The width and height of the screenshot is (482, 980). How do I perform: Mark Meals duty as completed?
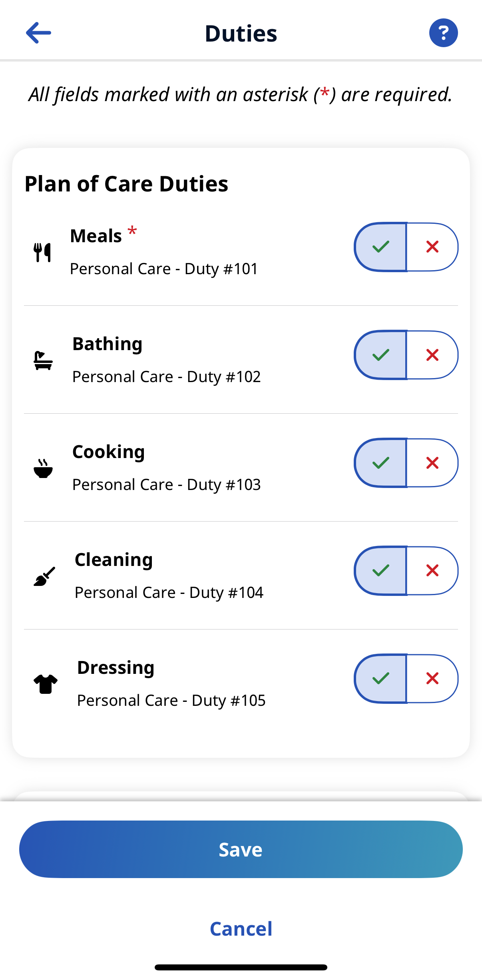pos(380,247)
